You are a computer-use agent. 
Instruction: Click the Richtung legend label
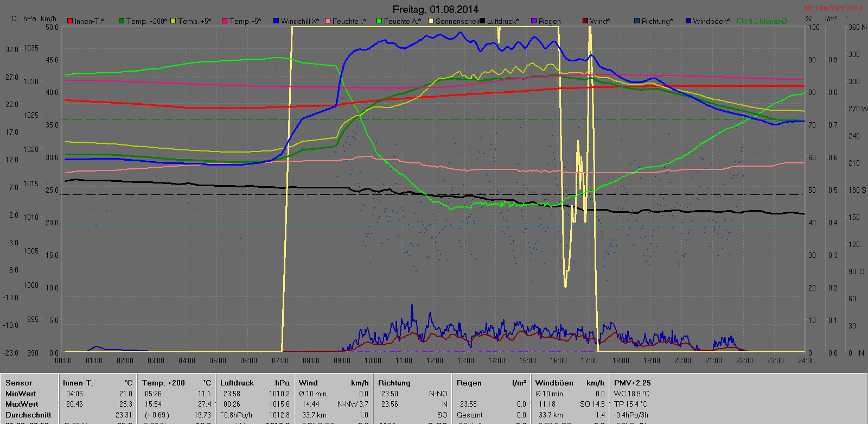656,21
